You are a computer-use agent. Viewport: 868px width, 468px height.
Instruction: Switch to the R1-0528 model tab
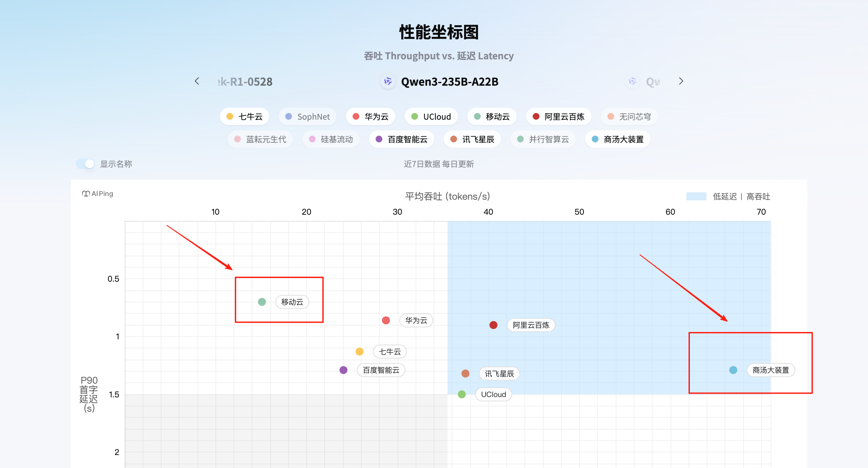(x=245, y=82)
